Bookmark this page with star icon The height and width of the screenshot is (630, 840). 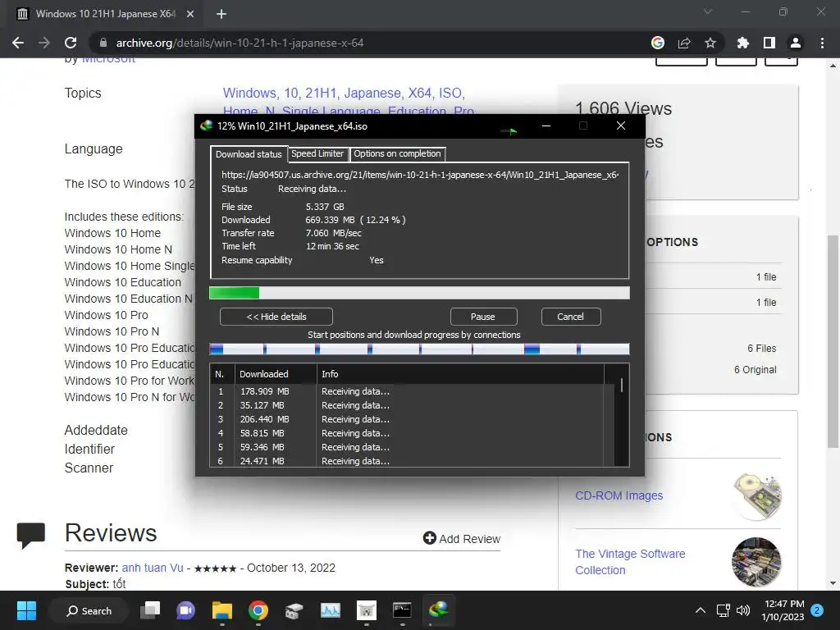(710, 43)
